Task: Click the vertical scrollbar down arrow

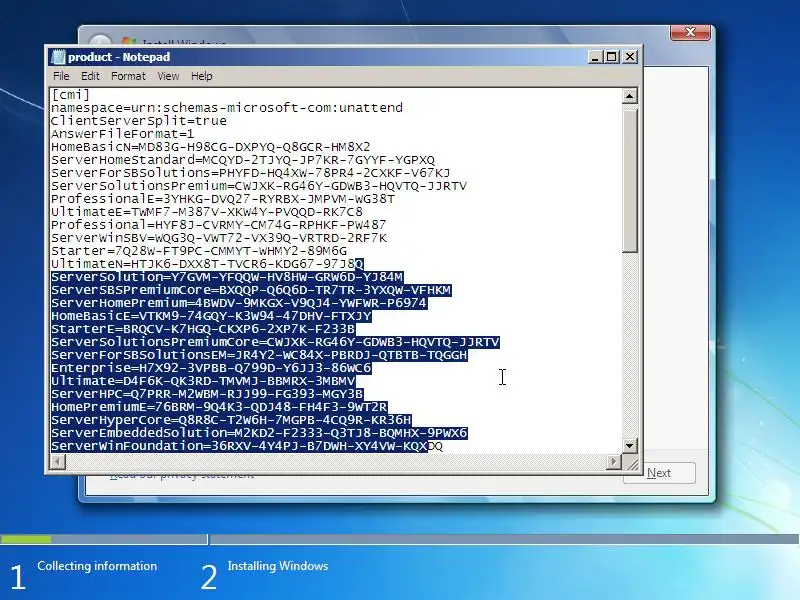Action: click(630, 445)
